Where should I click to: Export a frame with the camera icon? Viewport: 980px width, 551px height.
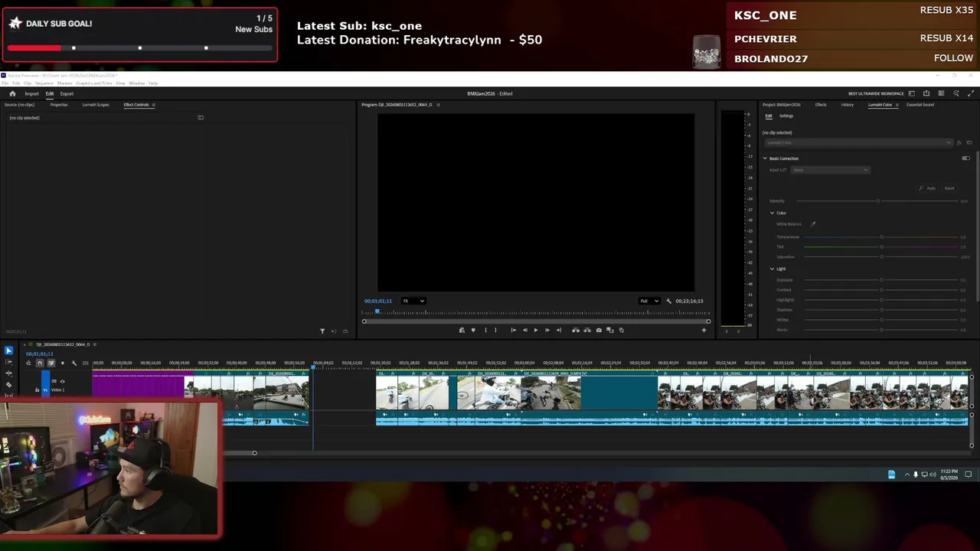pos(599,330)
